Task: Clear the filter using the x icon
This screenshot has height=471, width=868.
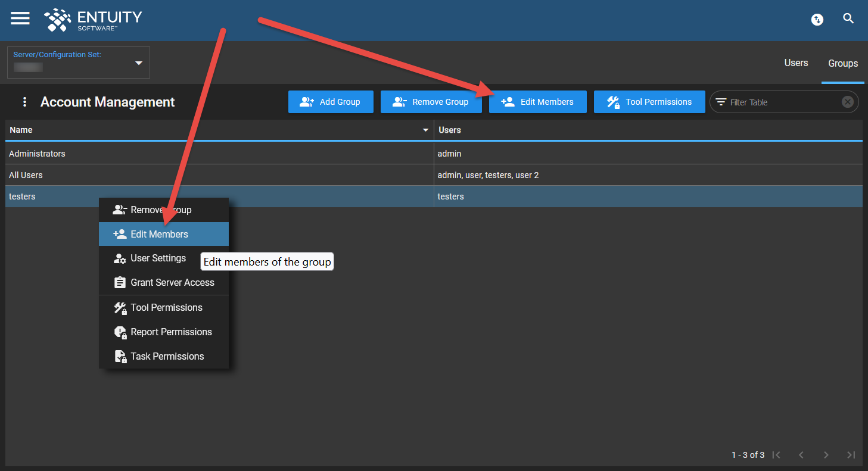Action: pyautogui.click(x=847, y=101)
